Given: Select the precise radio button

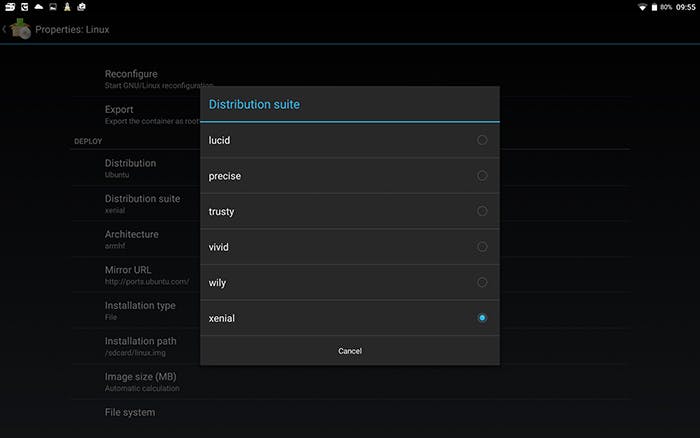Looking at the screenshot, I should click(x=482, y=176).
